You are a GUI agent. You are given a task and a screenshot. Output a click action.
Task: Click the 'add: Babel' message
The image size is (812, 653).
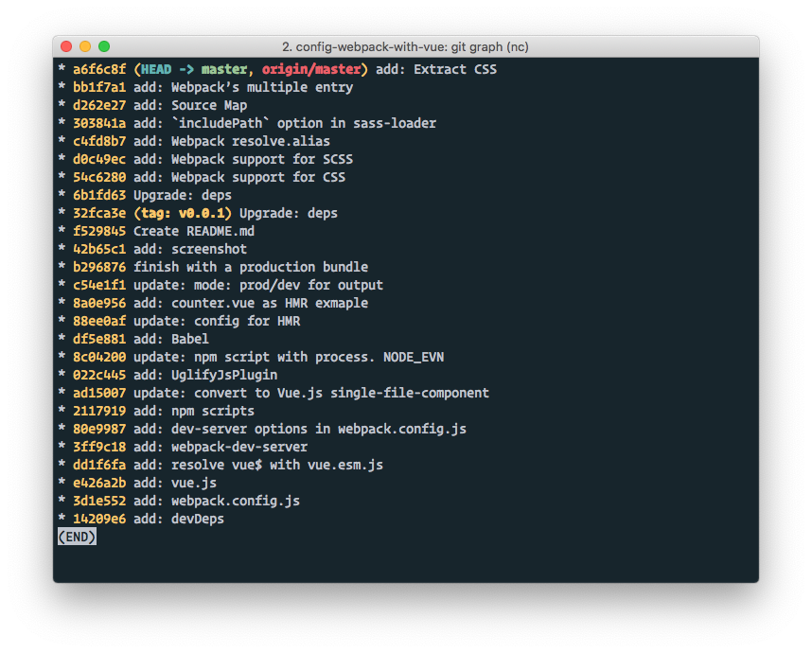pos(171,339)
